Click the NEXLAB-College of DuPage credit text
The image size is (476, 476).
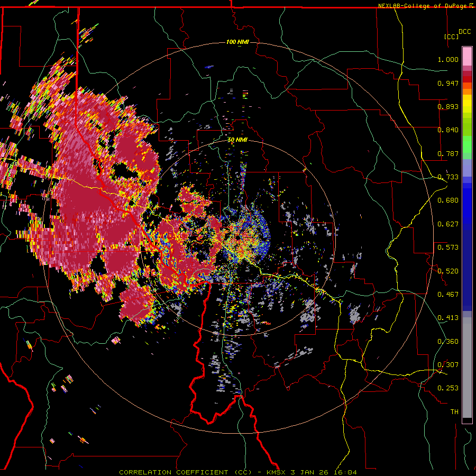[x=422, y=6]
